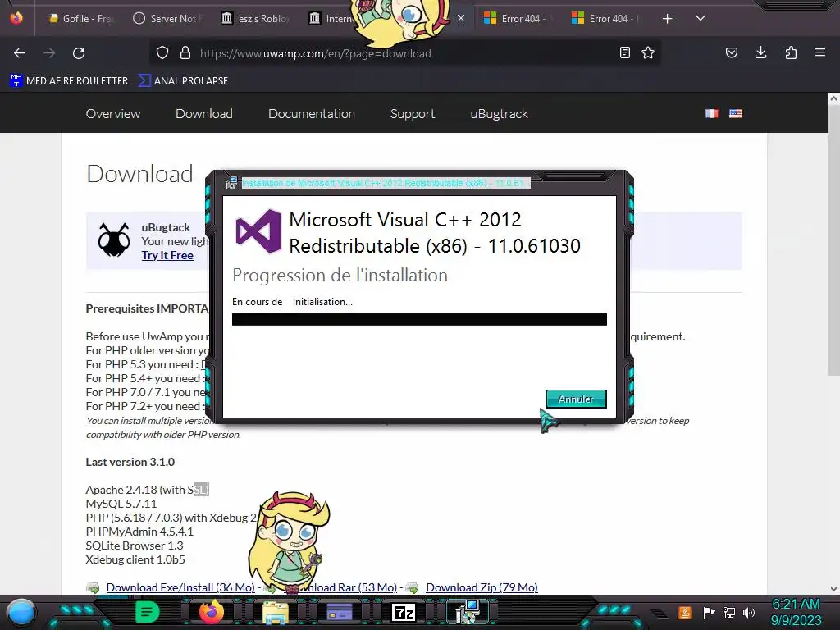Viewport: 840px width, 630px height.
Task: Click the scrollbar up arrow
Action: pyautogui.click(x=833, y=98)
